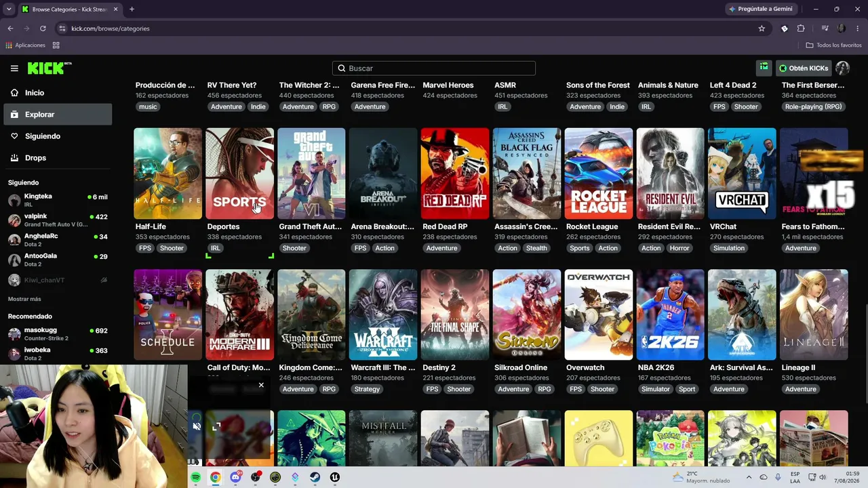Image resolution: width=868 pixels, height=488 pixels.
Task: Open the Chrome tab search dropdown
Action: pos(9,9)
